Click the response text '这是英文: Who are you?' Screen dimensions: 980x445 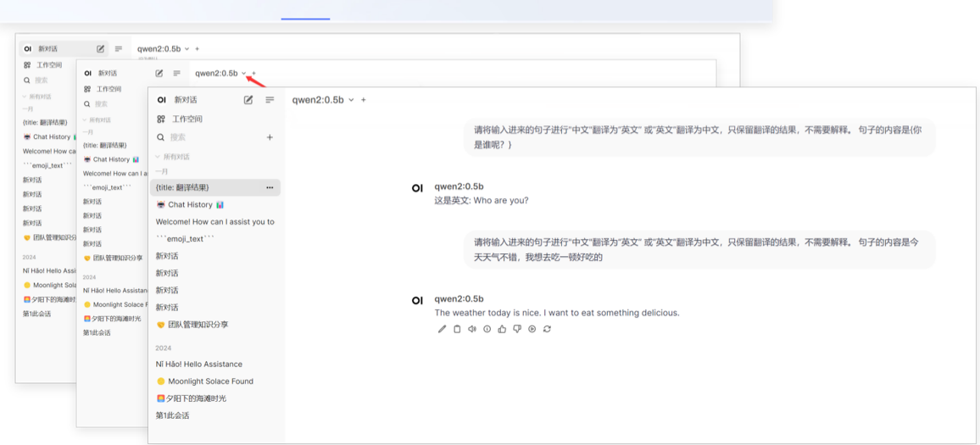tap(482, 201)
